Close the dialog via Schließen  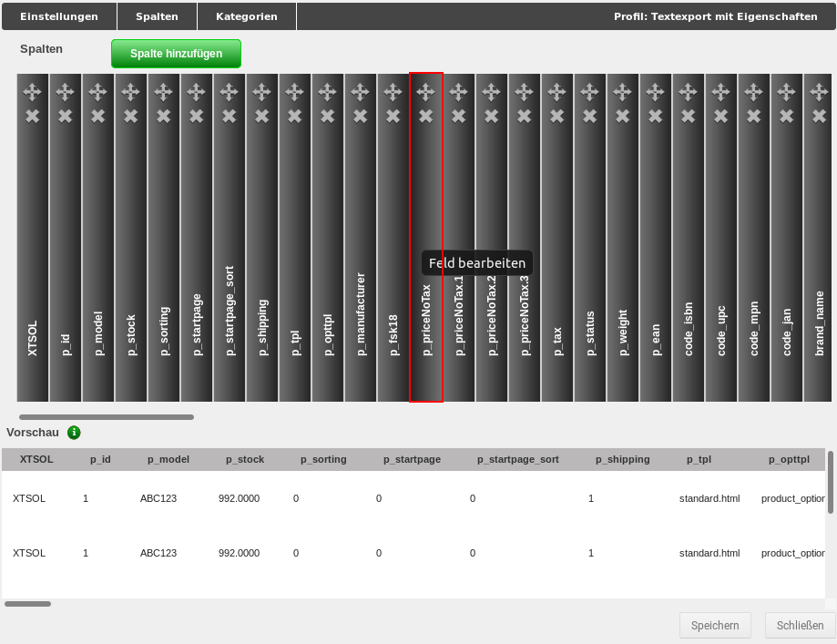point(798,625)
